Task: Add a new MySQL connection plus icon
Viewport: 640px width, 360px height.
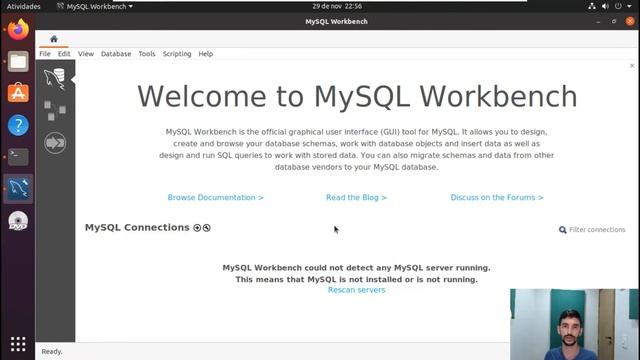Action: click(197, 228)
